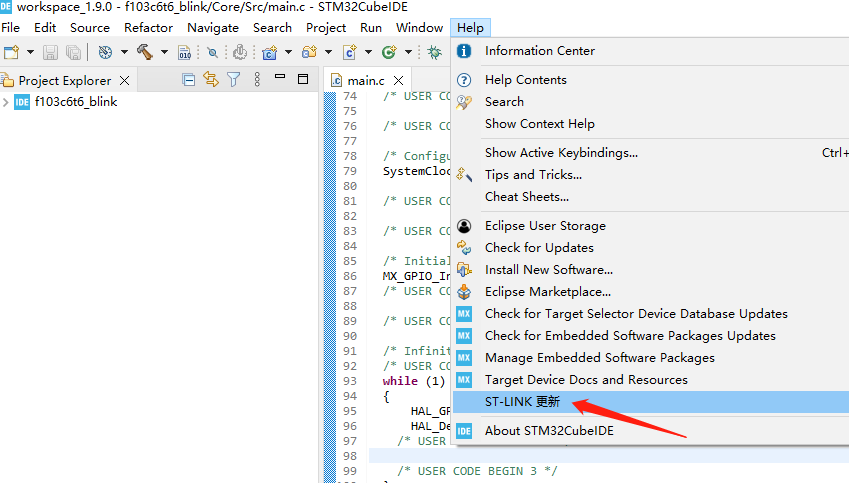Click the new source folder icon
This screenshot has width=849, height=483.
click(309, 53)
